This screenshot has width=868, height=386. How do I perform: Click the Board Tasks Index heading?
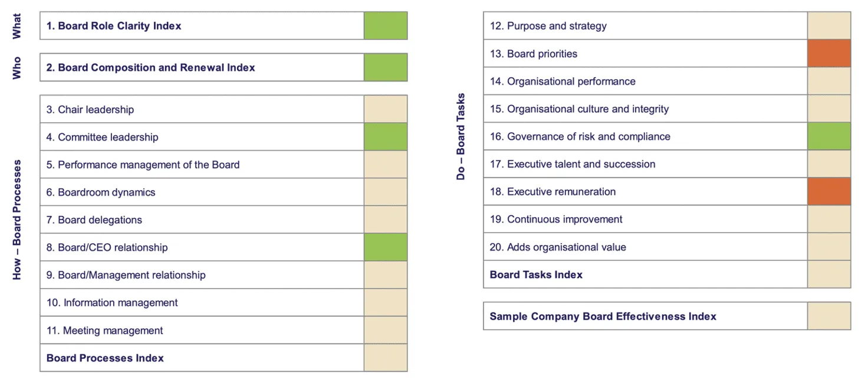pos(536,274)
